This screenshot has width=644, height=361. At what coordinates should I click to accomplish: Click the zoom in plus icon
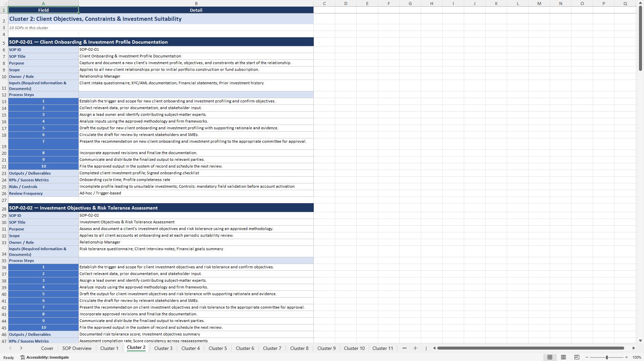tap(626, 357)
